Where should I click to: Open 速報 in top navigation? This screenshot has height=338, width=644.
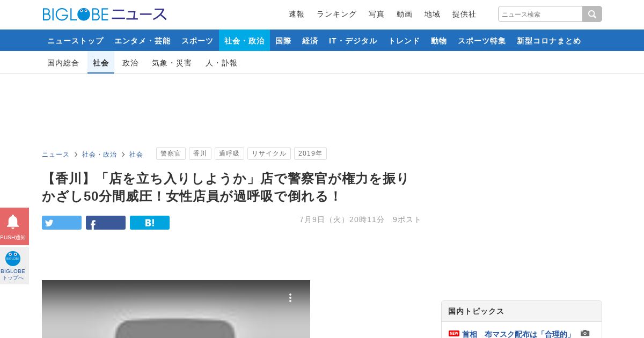click(x=297, y=14)
